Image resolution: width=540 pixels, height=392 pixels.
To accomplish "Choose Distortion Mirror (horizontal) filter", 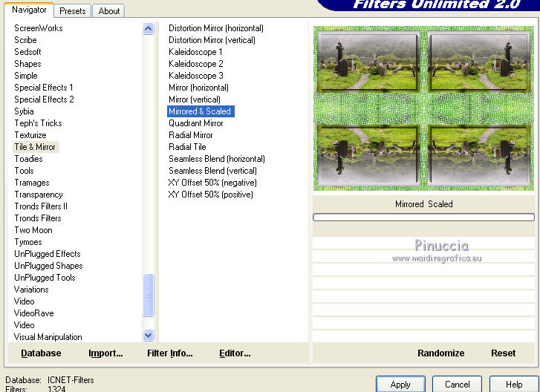I will point(216,28).
